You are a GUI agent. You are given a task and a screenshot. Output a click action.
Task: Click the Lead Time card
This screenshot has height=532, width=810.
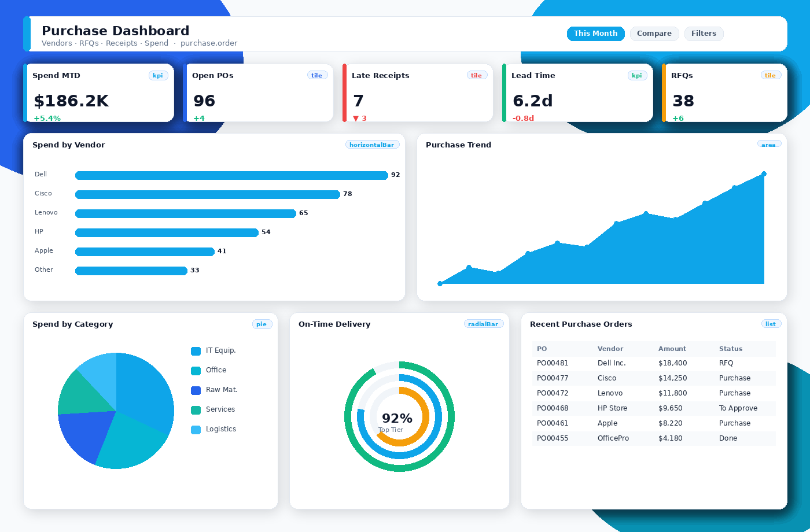[x=577, y=93]
